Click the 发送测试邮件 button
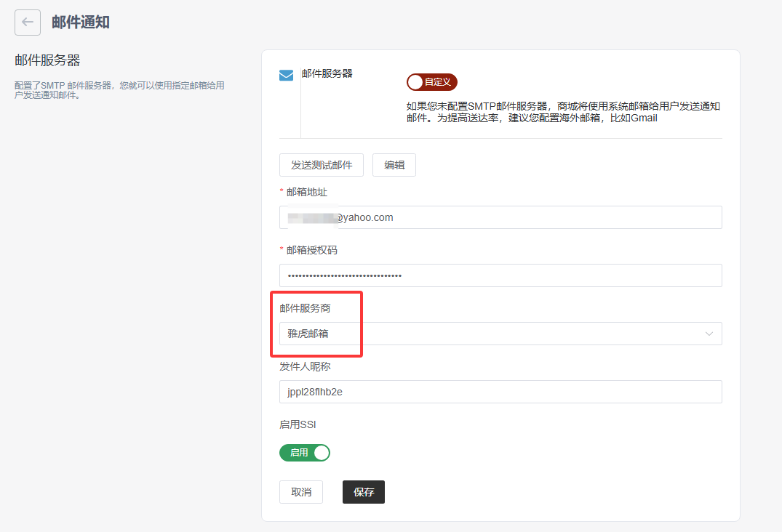This screenshot has height=532, width=782. tap(322, 165)
